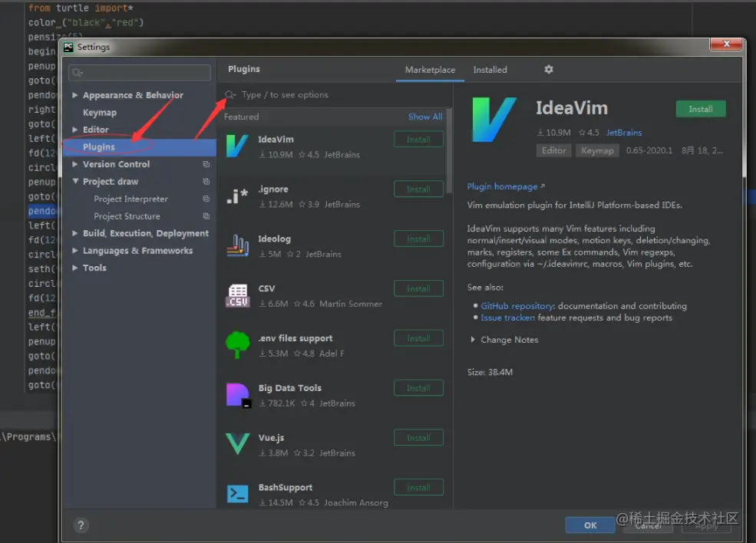This screenshot has width=756, height=543.
Task: Click magnifier icon in settings search box
Action: [x=77, y=73]
